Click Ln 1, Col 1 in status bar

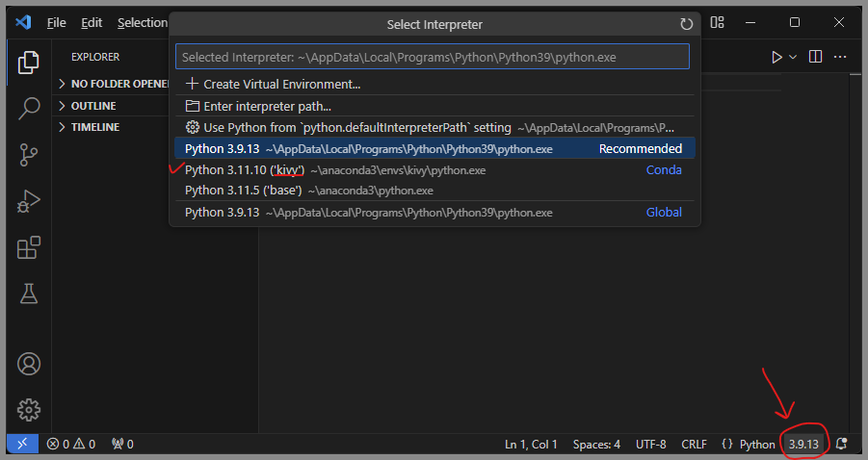tap(530, 445)
